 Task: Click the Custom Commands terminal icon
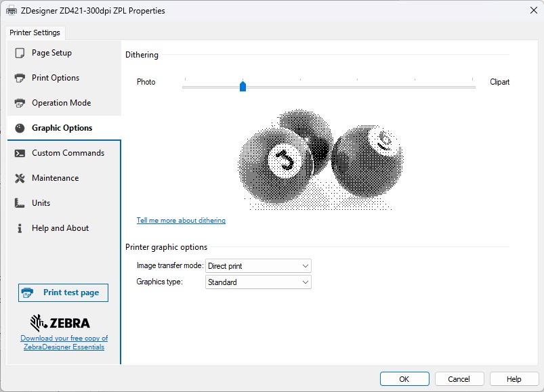coord(20,153)
